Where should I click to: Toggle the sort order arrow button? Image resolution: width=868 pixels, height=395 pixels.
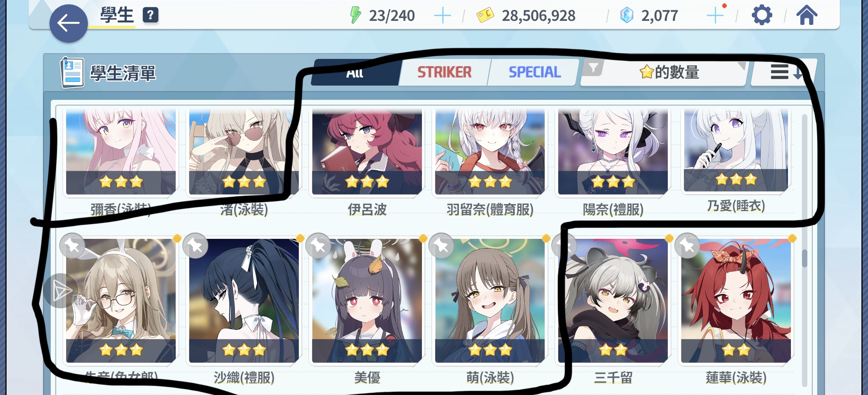point(784,72)
